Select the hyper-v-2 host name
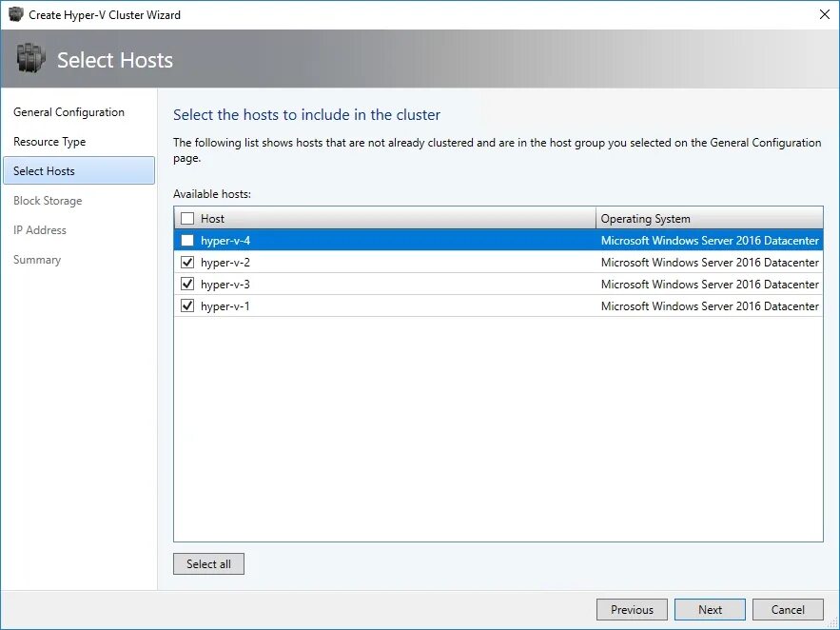 coord(225,263)
